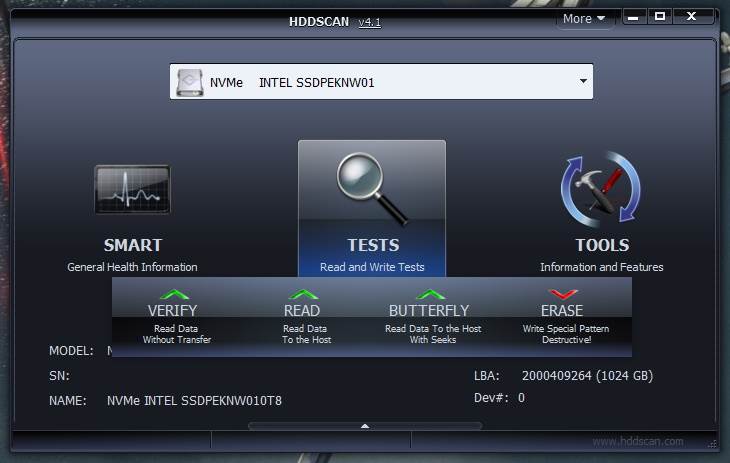Expand the bottom panel with the up arrow
Image resolution: width=730 pixels, height=463 pixels.
pos(365,425)
